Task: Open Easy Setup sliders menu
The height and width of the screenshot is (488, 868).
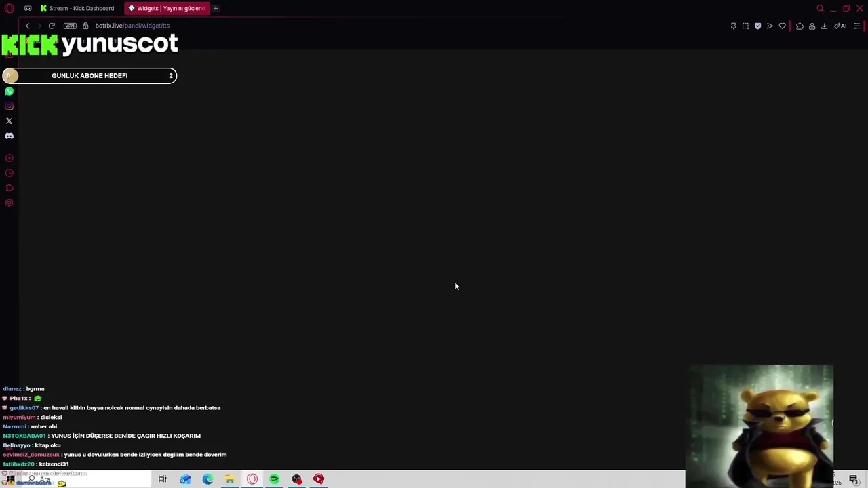Action: (856, 26)
